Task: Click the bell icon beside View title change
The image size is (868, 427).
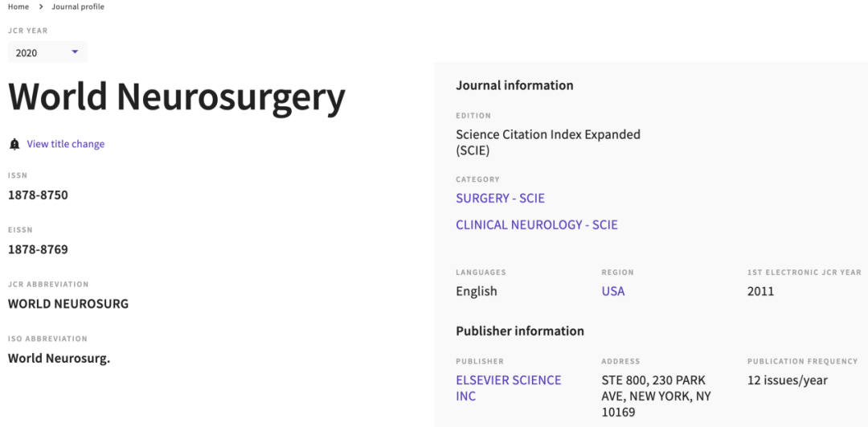Action: coord(15,145)
